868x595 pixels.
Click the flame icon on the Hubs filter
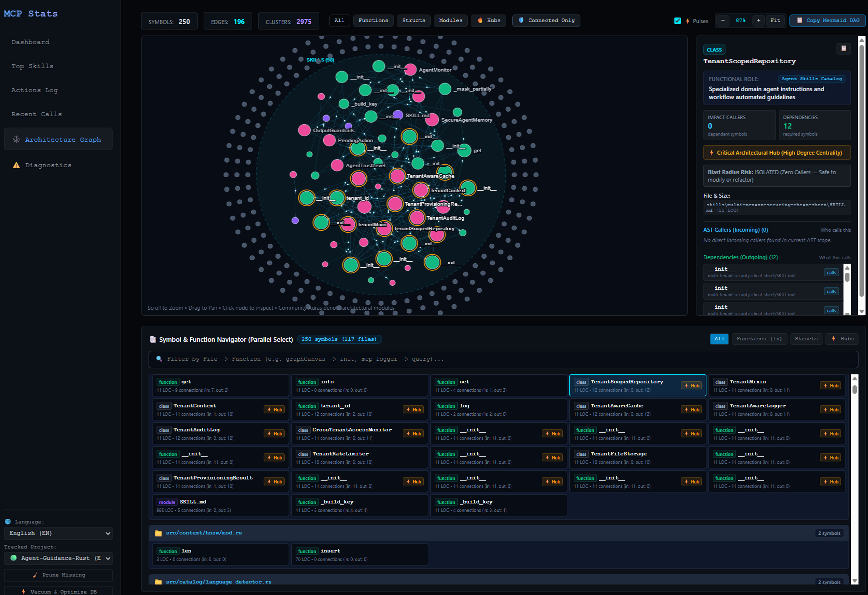(480, 21)
